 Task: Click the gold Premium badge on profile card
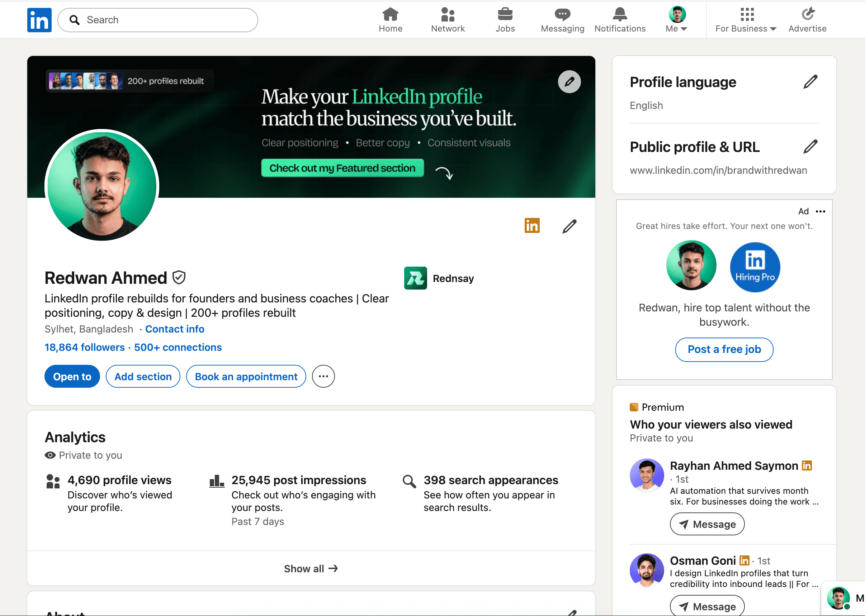coord(532,225)
